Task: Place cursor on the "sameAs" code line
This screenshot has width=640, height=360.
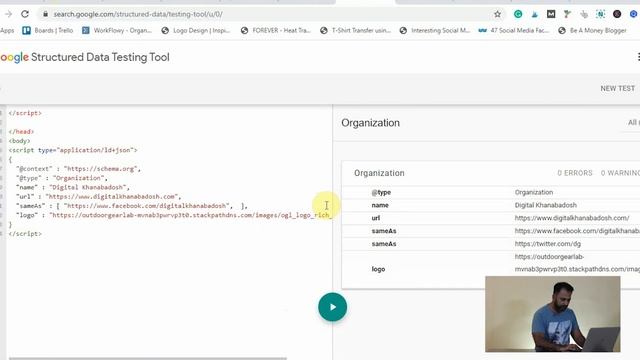Action: 131,206
